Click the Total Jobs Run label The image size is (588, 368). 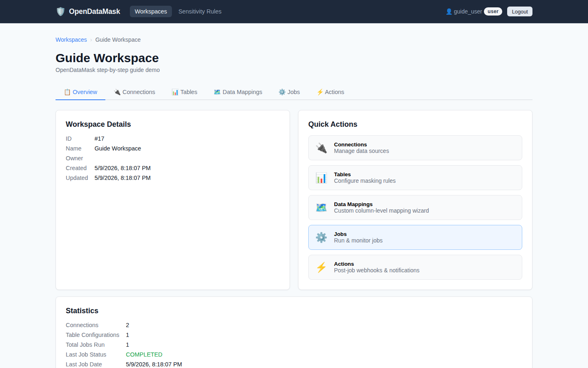(85, 345)
